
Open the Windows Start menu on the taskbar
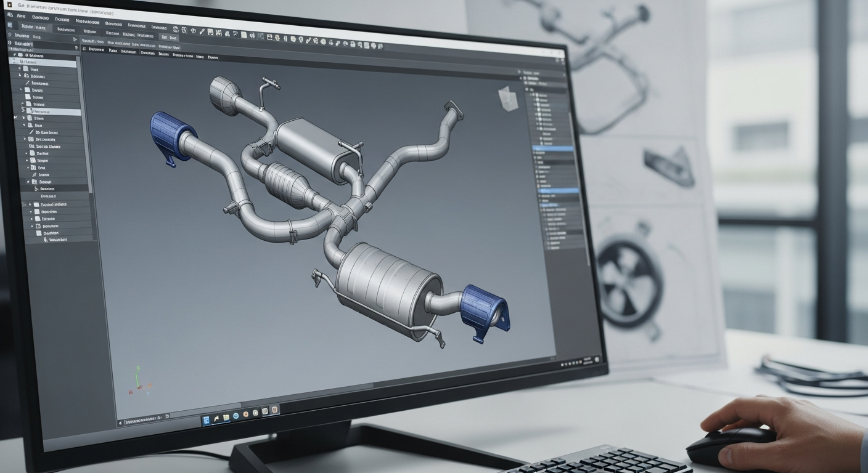(x=206, y=419)
